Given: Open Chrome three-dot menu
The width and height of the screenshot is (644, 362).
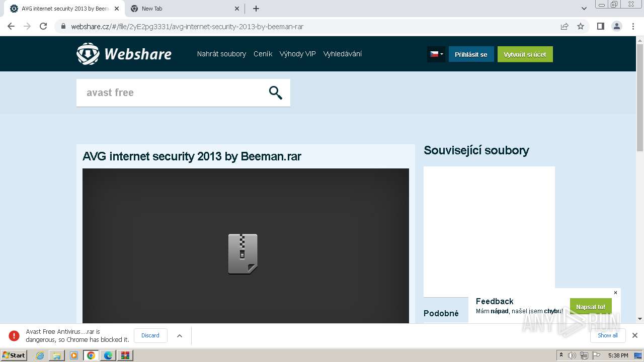Looking at the screenshot, I should click(x=633, y=26).
